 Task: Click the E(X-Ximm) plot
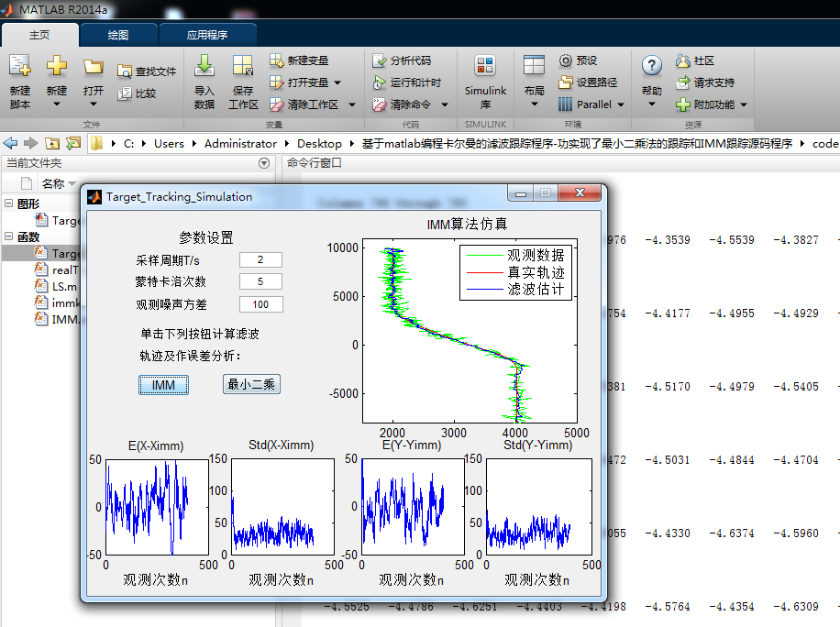(157, 507)
